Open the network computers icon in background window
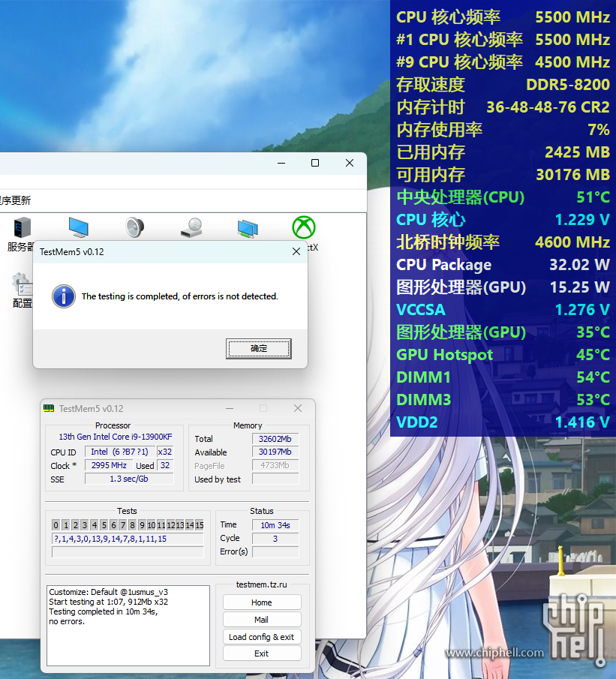Viewport: 616px width, 679px height. (x=248, y=228)
